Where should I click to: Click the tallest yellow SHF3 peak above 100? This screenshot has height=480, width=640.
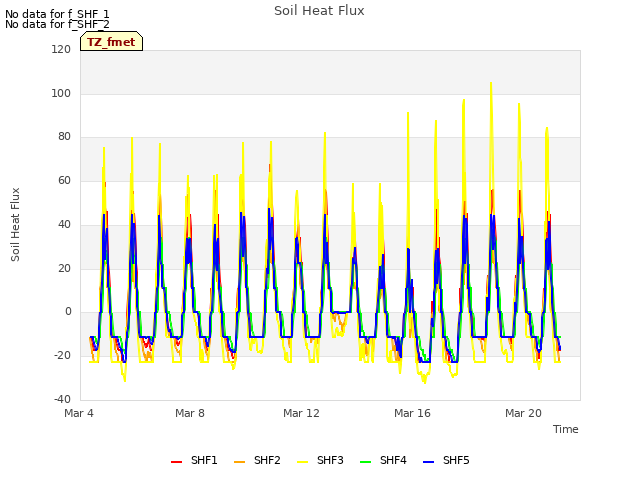point(491,84)
